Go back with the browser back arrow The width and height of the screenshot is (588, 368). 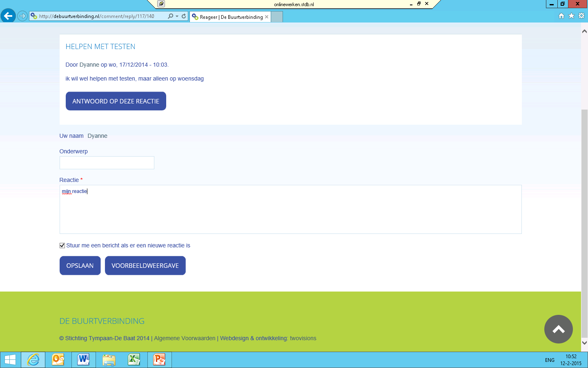point(8,16)
